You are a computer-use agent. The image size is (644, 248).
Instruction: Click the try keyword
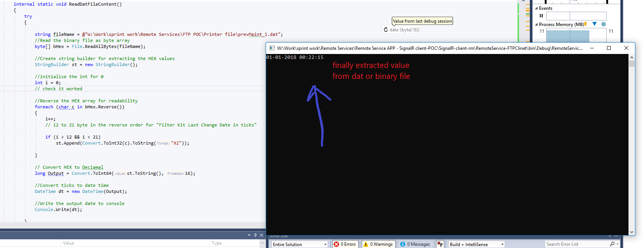tap(28, 16)
